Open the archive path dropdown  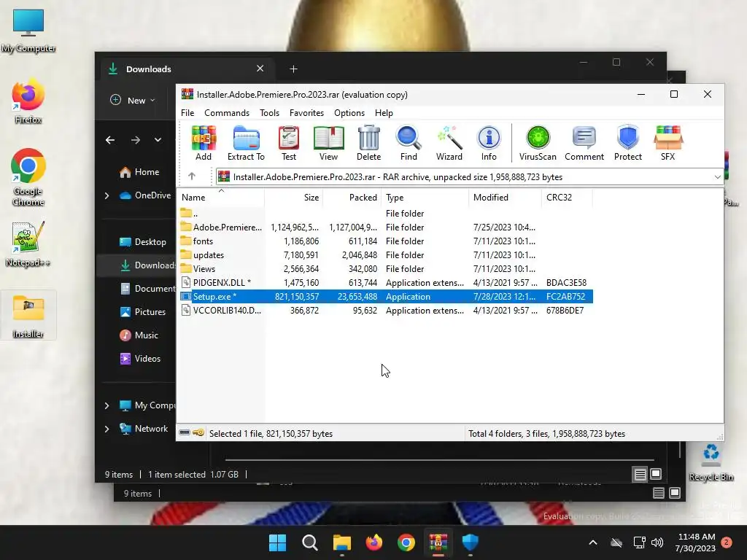718,177
